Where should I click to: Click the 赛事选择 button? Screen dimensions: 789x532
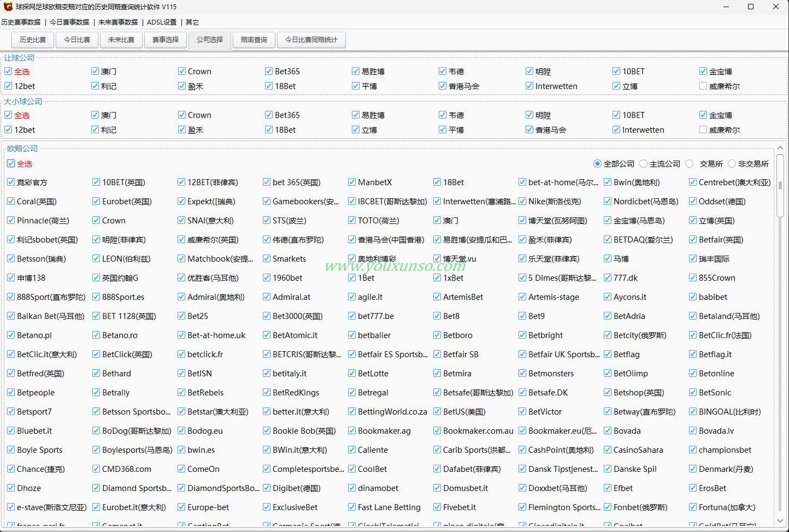point(166,40)
